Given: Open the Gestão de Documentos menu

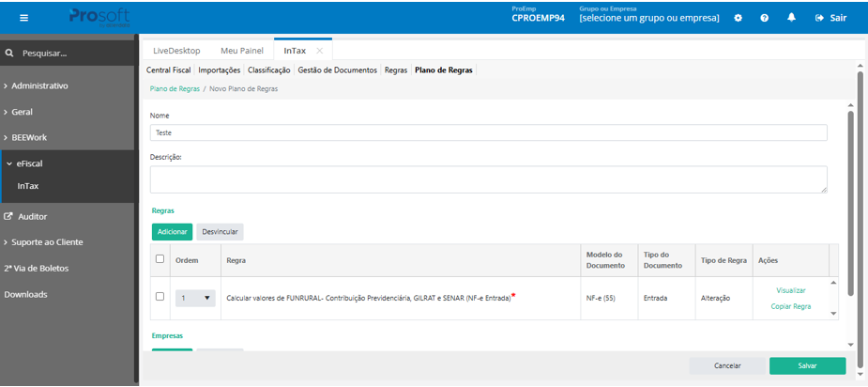Looking at the screenshot, I should coord(338,70).
